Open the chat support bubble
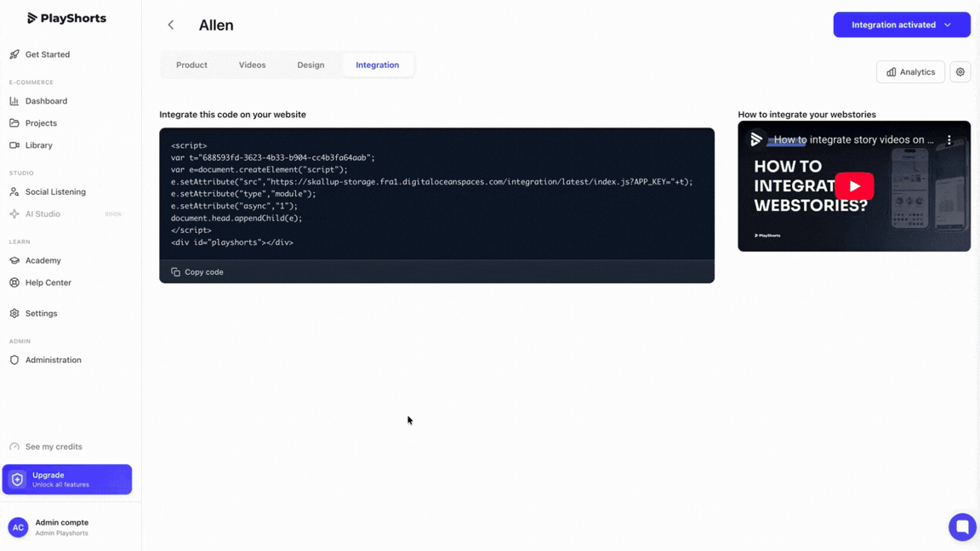The width and height of the screenshot is (980, 551). pyautogui.click(x=962, y=526)
